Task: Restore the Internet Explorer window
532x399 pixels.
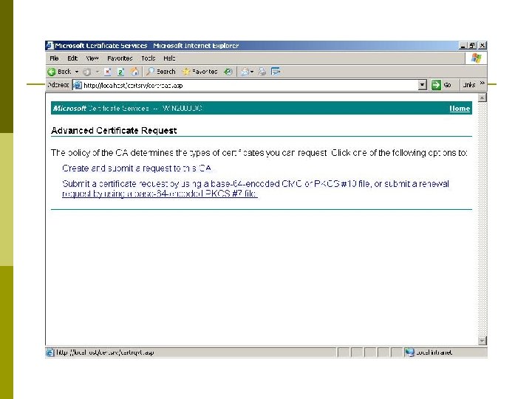Action: 472,46
